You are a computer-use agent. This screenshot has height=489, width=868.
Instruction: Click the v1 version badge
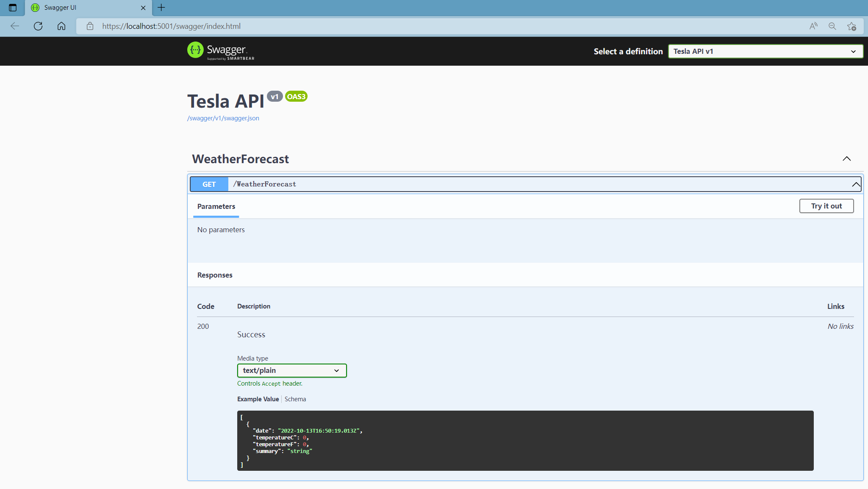pyautogui.click(x=275, y=97)
